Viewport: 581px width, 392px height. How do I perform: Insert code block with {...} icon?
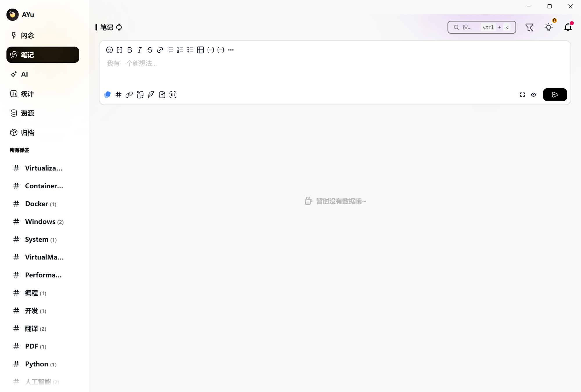point(211,50)
